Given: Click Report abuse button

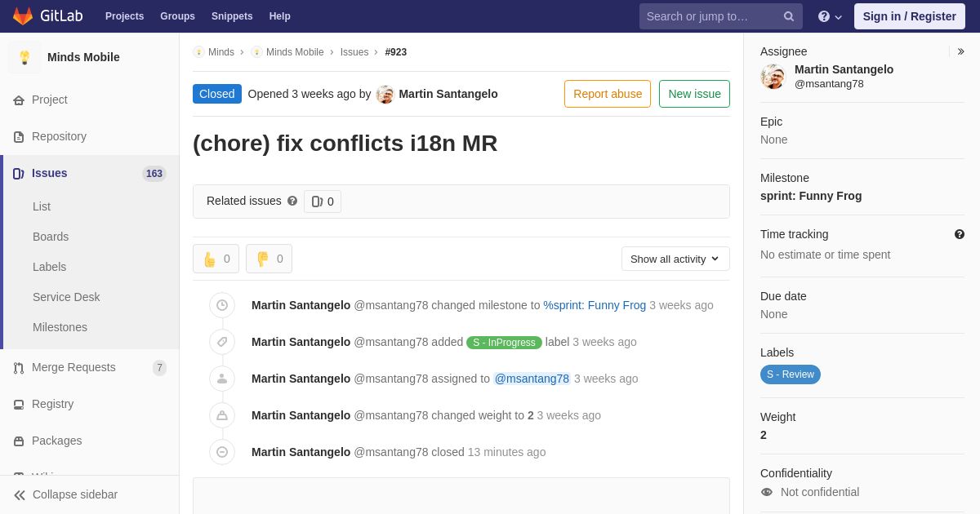Looking at the screenshot, I should point(608,94).
